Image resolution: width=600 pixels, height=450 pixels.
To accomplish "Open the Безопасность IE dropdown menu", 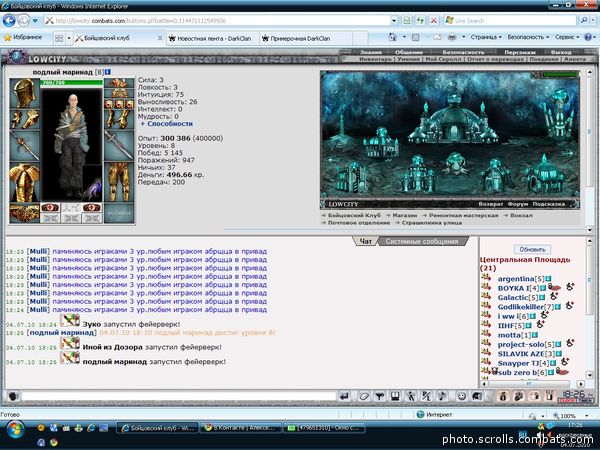I will coord(528,37).
